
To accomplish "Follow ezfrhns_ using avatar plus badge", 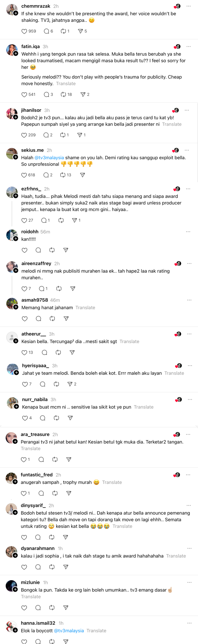I will pyautogui.click(x=16, y=196).
